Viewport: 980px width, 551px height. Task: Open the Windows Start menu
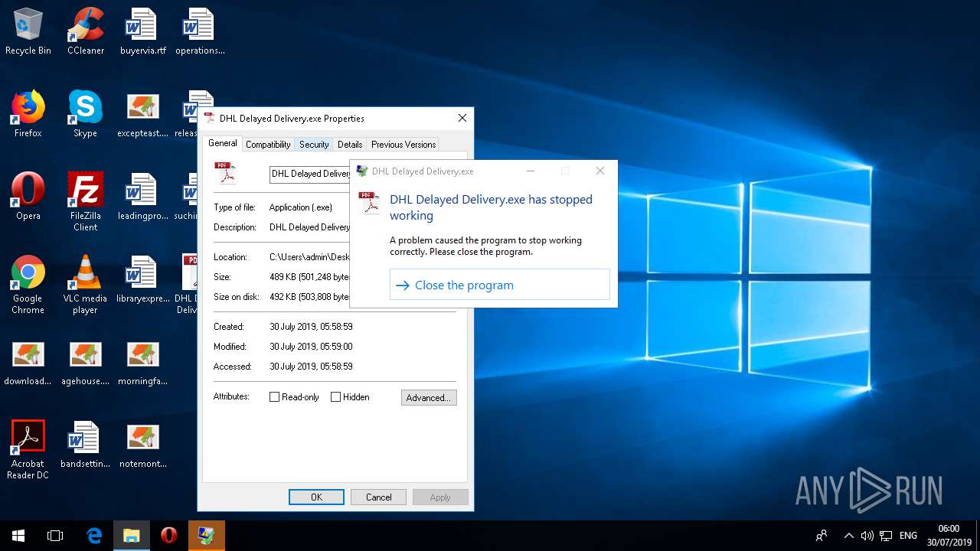click(x=18, y=536)
